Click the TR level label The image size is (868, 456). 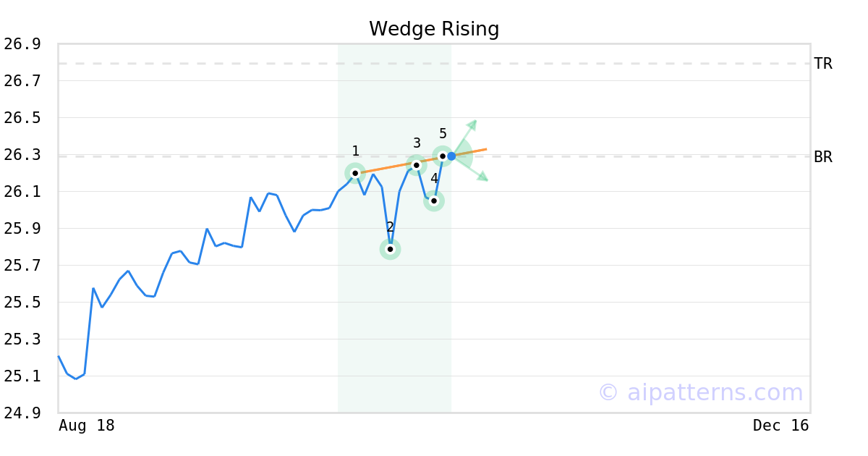click(x=823, y=64)
